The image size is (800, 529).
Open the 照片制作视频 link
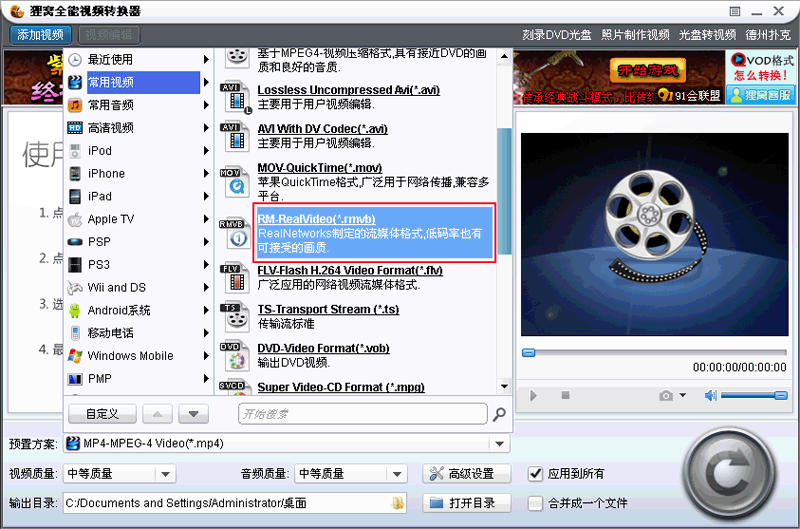tap(635, 35)
